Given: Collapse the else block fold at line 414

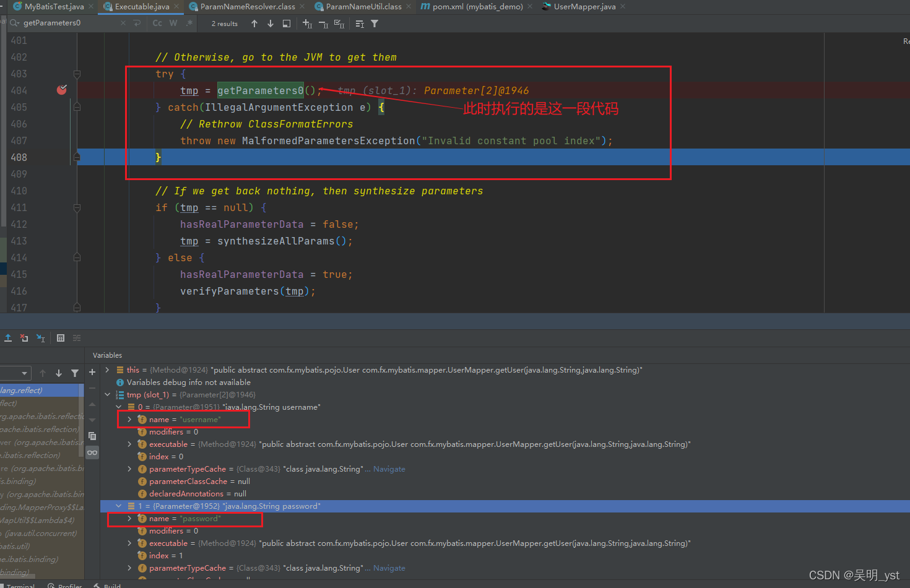Looking at the screenshot, I should tap(77, 257).
